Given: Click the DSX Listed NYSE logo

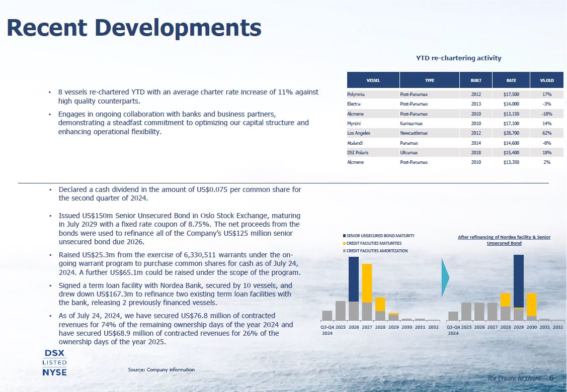Looking at the screenshot, I should (54, 362).
